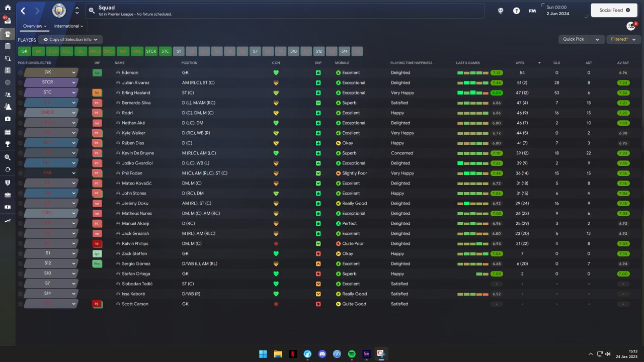
Task: Open Julián Álvarez's player profile
Action: [x=135, y=83]
